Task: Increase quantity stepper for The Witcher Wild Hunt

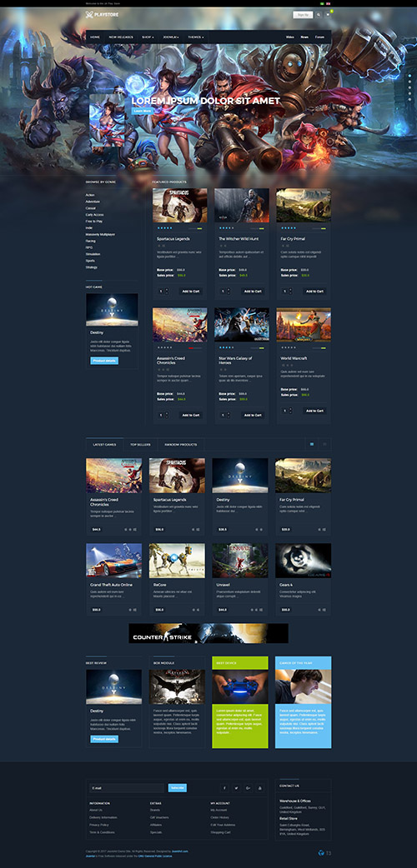Action: pos(229,290)
